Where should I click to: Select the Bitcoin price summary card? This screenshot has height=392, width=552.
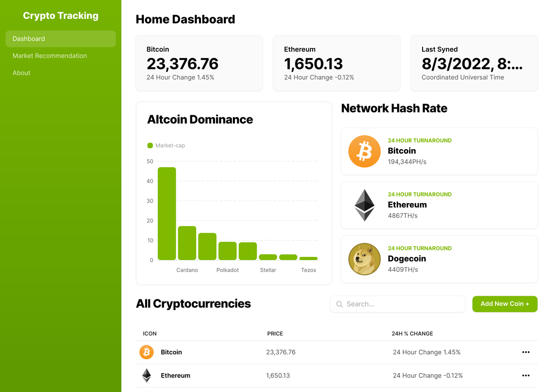pyautogui.click(x=199, y=62)
